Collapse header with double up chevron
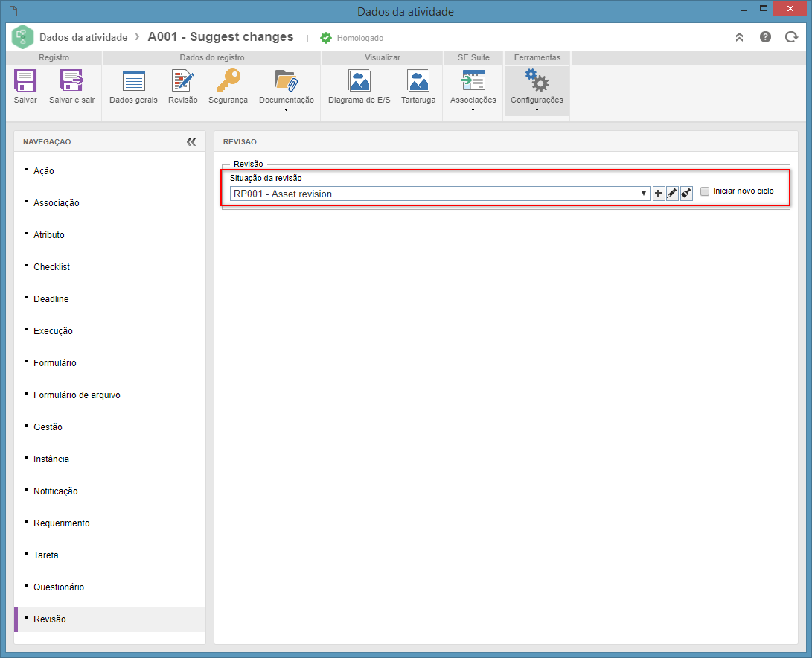The height and width of the screenshot is (658, 812). pos(740,37)
